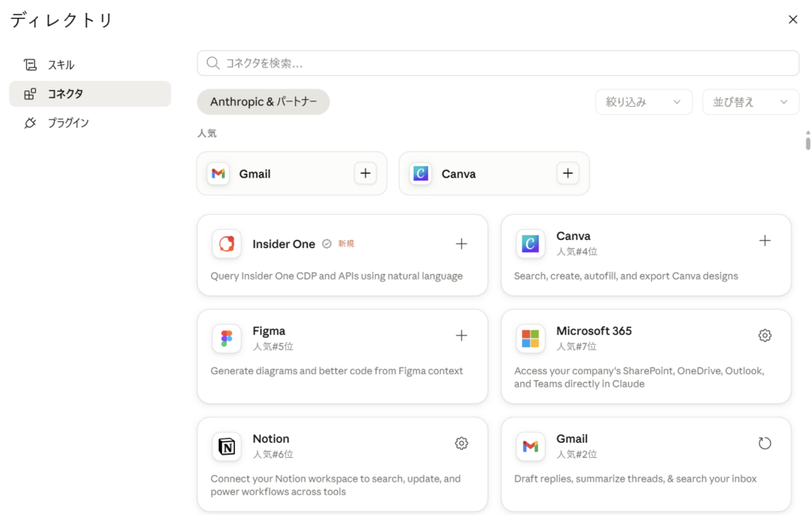Open the プラグイン section

coord(90,123)
